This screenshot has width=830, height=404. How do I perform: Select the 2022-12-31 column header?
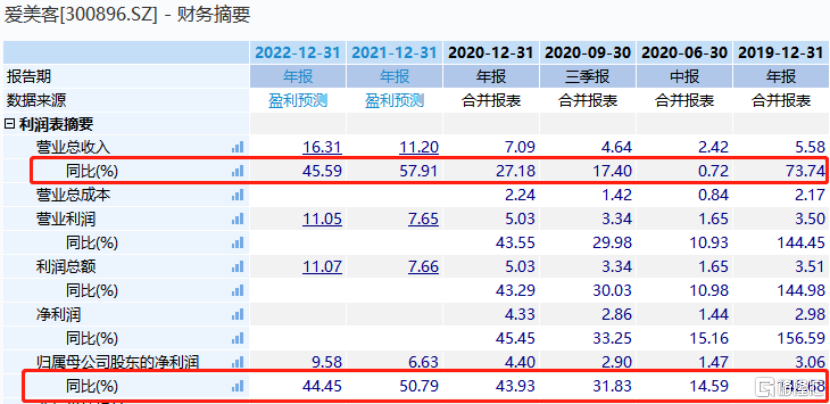click(298, 52)
